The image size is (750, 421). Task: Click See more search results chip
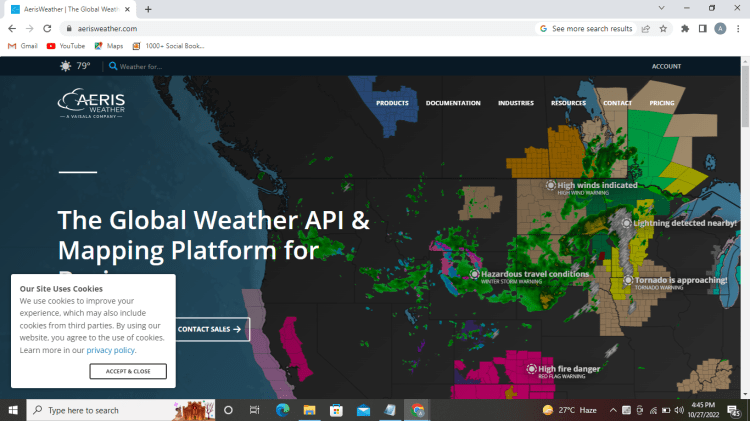586,29
